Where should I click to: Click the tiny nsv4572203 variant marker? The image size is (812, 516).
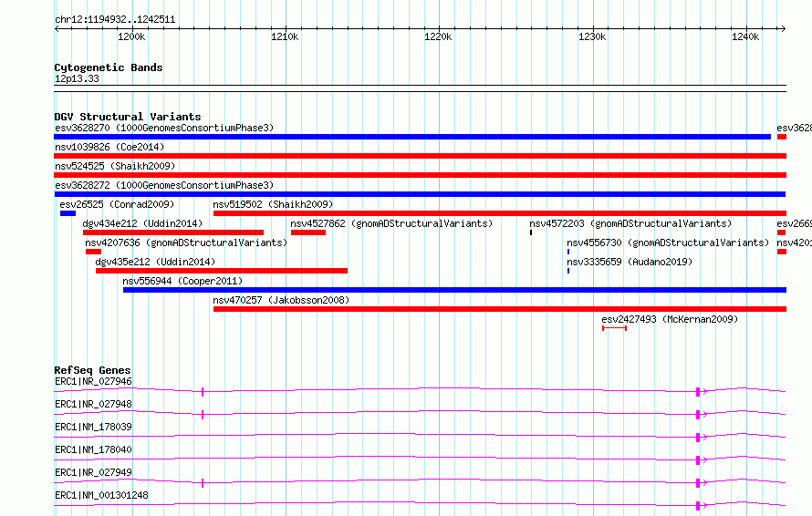[531, 232]
